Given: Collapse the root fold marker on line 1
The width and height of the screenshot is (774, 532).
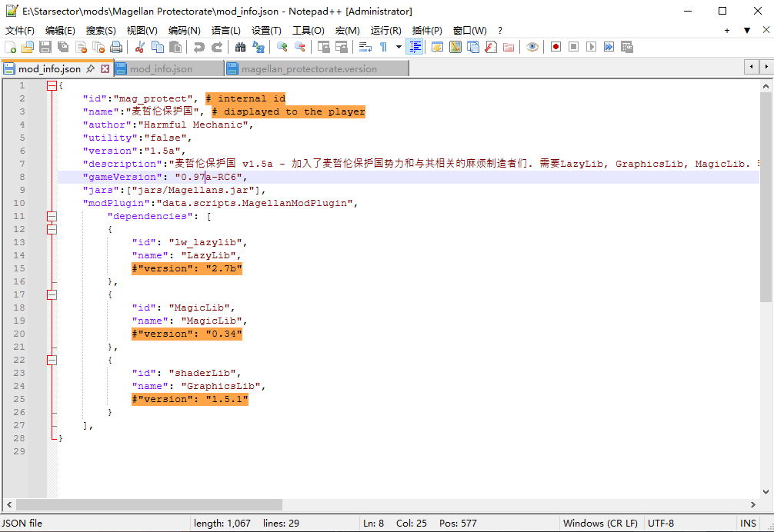Looking at the screenshot, I should click(x=52, y=86).
